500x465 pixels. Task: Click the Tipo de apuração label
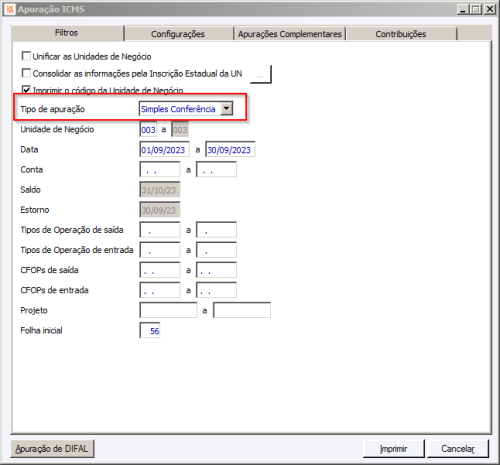tap(53, 109)
